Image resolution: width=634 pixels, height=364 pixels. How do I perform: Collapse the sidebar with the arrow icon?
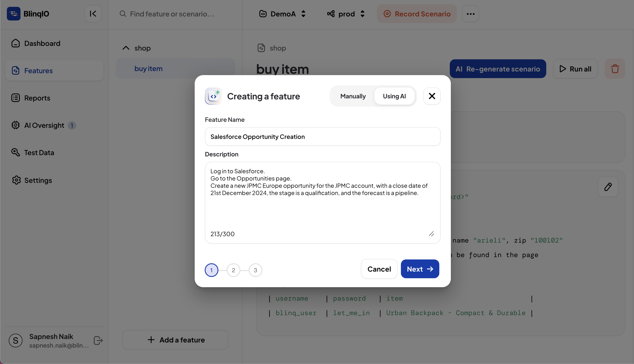93,14
